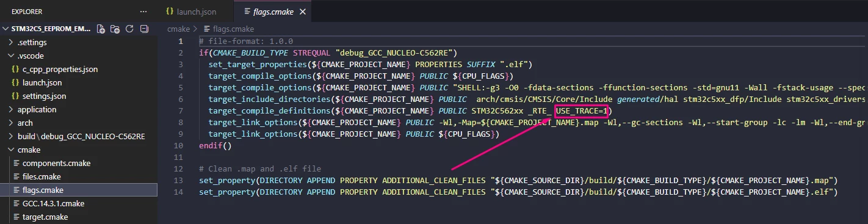This screenshot has height=224, width=868.
Task: Click New Folder icon in explorer header
Action: tap(115, 29)
